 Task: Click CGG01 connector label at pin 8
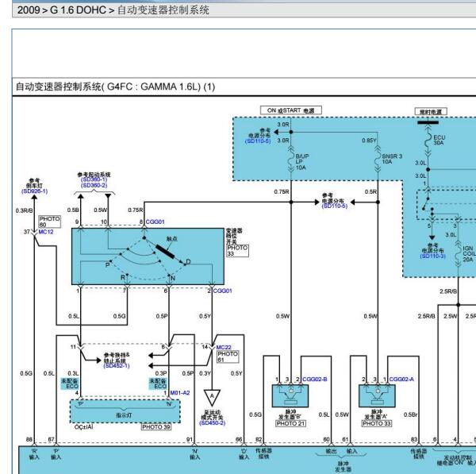click(x=155, y=222)
